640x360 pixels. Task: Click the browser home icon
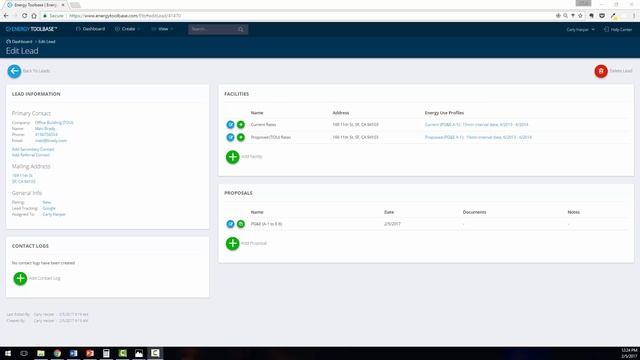(x=34, y=16)
